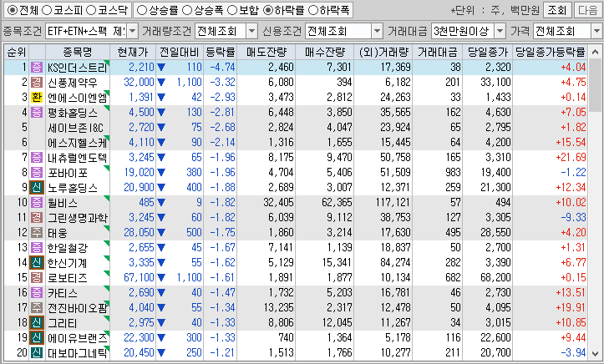Click 증 badge on 카티스 row
This screenshot has height=364, width=604.
37,292
